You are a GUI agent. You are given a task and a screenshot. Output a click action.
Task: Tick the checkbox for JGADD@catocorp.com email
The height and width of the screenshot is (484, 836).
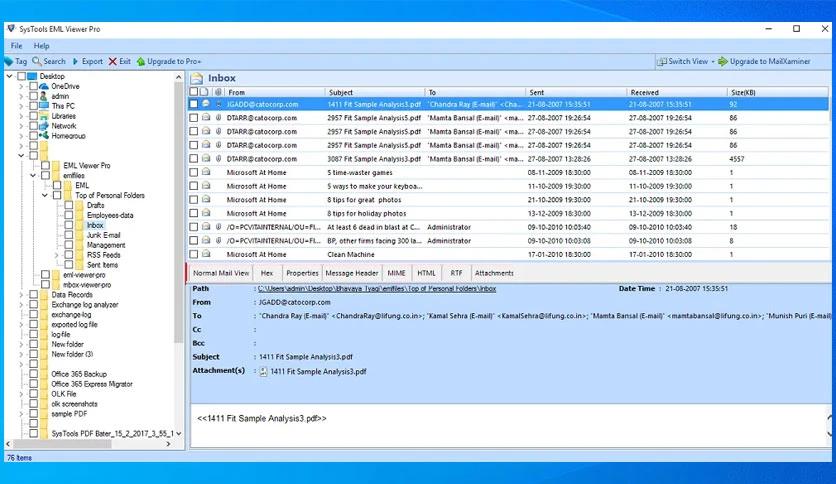click(194, 104)
